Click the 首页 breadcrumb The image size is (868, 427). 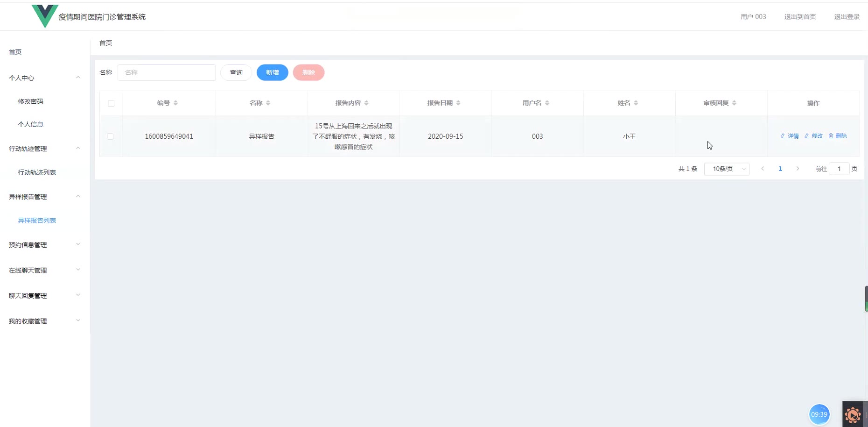(x=106, y=43)
